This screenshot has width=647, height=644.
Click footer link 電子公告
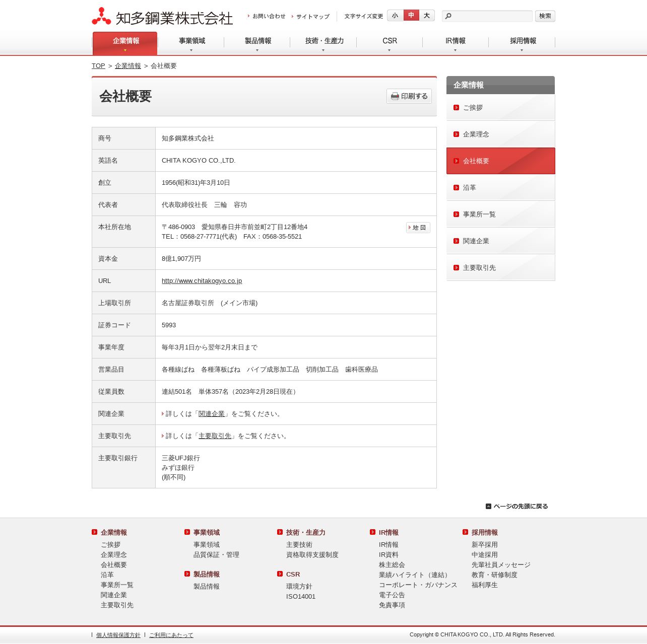point(392,595)
